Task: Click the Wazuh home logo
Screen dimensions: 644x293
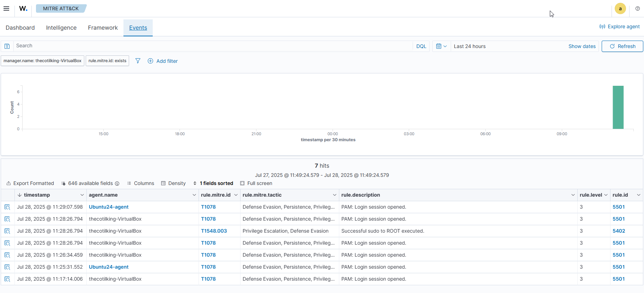Action: 23,8
